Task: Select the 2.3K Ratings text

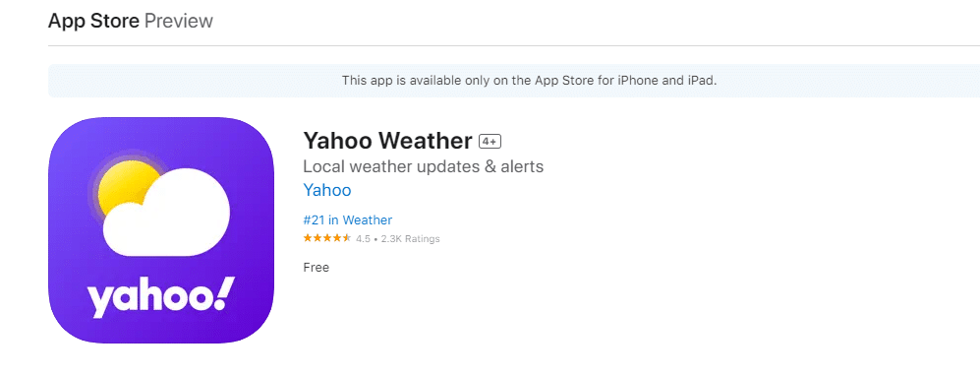Action: pos(411,238)
